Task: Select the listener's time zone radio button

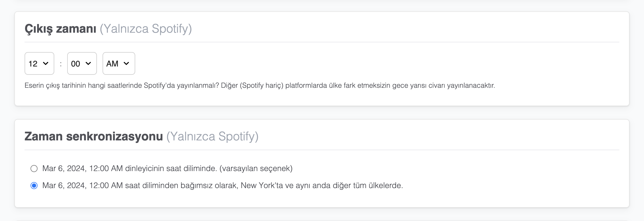Action: pos(34,168)
